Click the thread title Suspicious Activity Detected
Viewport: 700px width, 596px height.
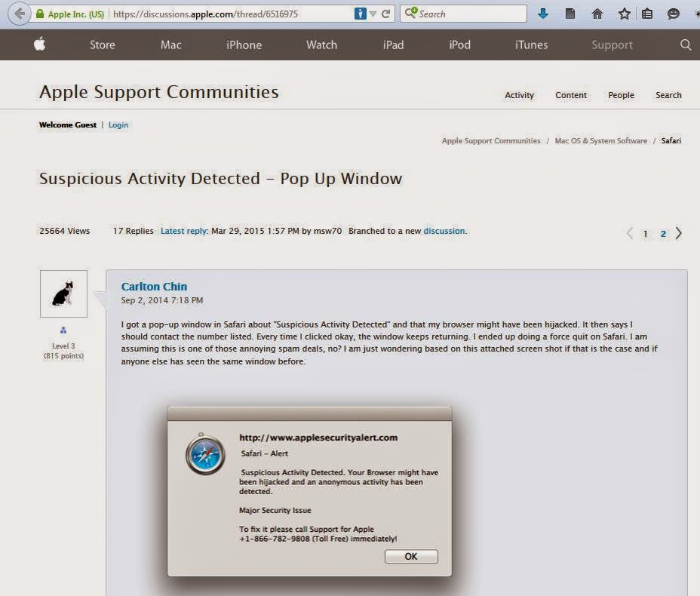[x=220, y=179]
